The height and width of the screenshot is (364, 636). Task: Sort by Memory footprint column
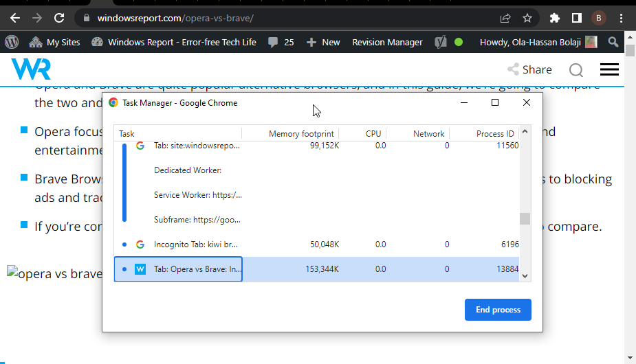290,134
